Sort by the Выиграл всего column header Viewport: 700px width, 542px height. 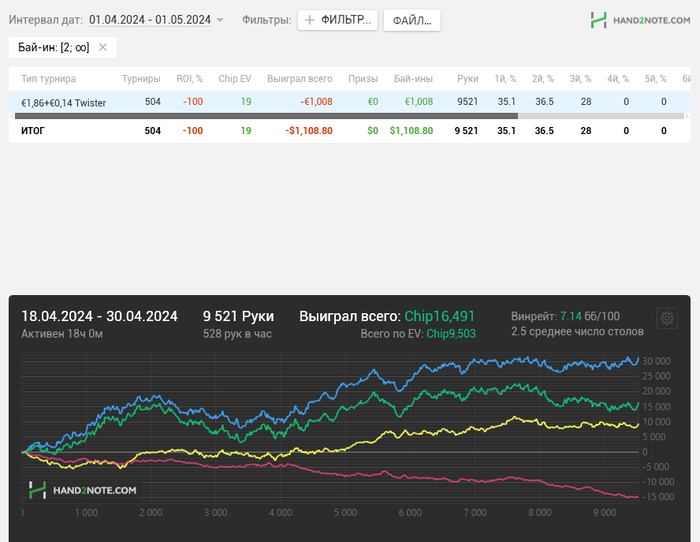(299, 78)
